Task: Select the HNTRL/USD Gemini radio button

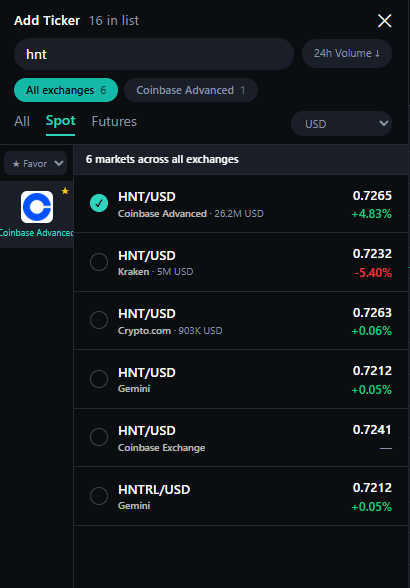Action: coord(99,496)
